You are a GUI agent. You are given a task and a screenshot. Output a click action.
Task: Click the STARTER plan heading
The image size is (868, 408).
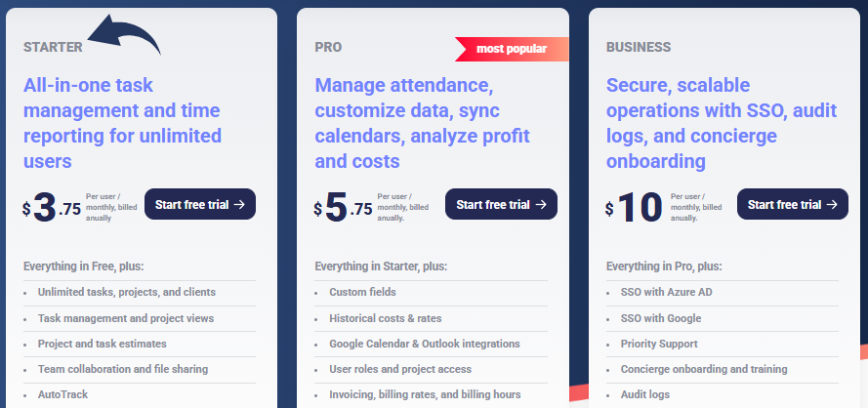53,46
